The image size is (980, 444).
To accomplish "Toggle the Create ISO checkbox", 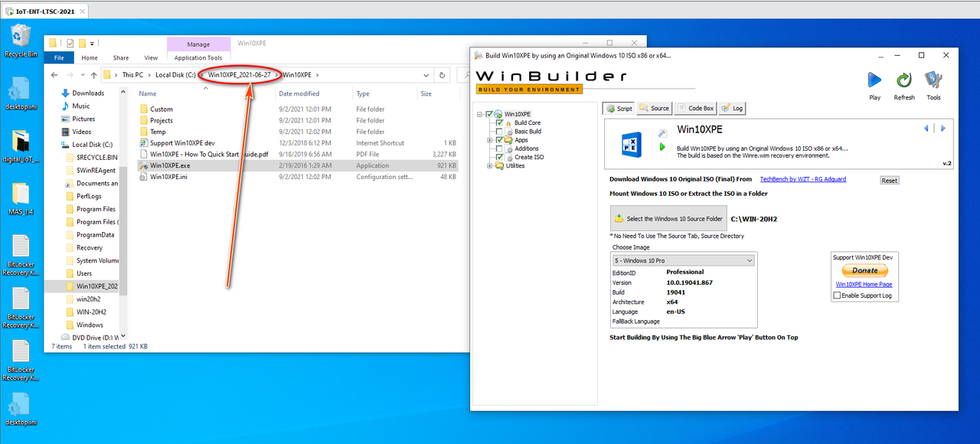I will pos(500,157).
